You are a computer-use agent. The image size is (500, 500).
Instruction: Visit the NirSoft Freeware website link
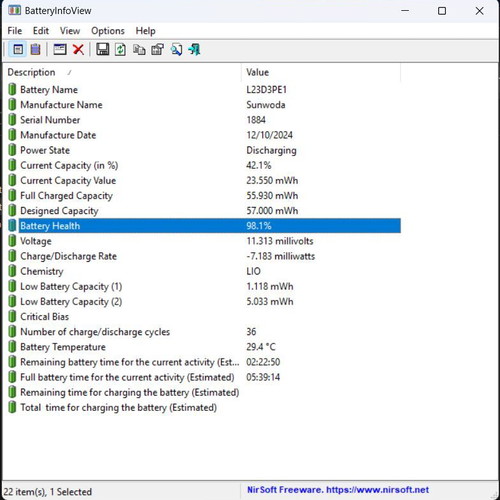338,490
